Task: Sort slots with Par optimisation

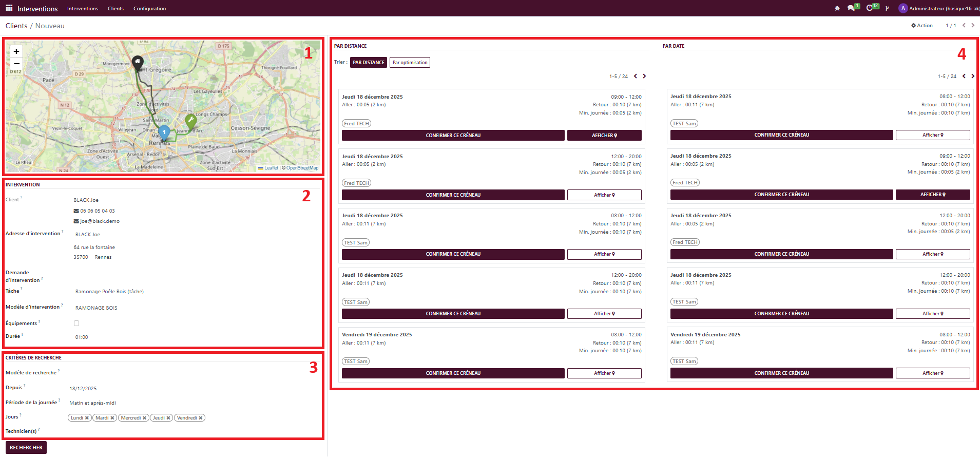Action: click(410, 63)
